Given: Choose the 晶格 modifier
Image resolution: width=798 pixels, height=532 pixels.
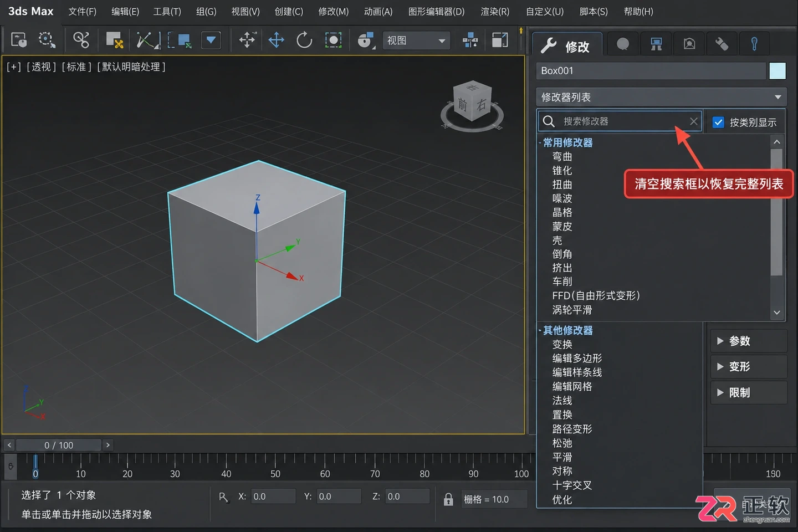Looking at the screenshot, I should click(562, 212).
